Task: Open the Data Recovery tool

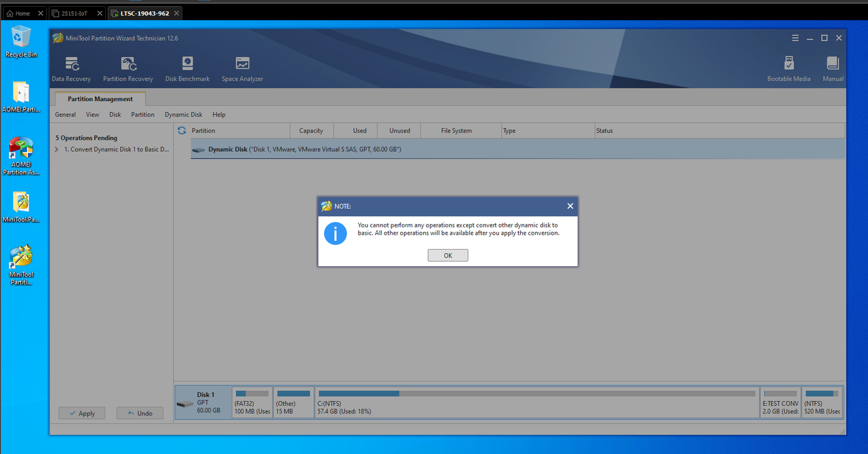Action: click(71, 69)
